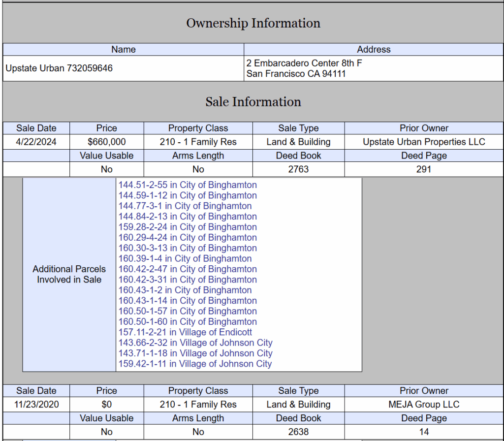Open parcel 160.42-3-31 link
Image resolution: width=504 pixels, height=441 pixels.
[188, 280]
